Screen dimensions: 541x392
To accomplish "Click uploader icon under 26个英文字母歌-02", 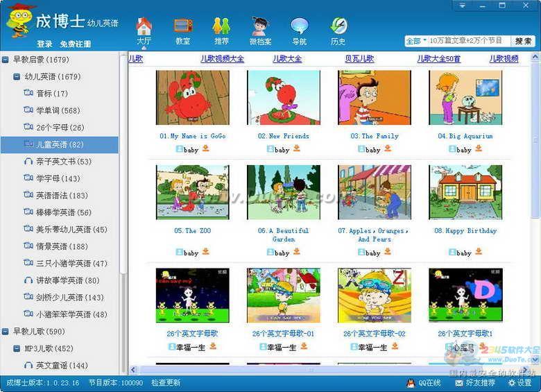I will click(x=354, y=347).
